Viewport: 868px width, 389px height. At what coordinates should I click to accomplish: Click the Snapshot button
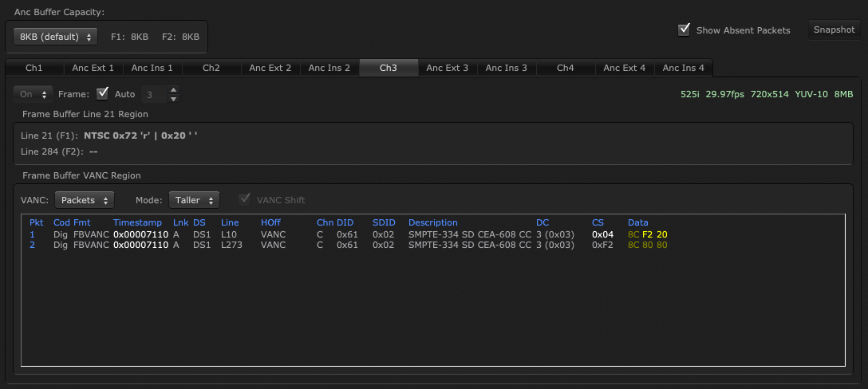coord(834,29)
